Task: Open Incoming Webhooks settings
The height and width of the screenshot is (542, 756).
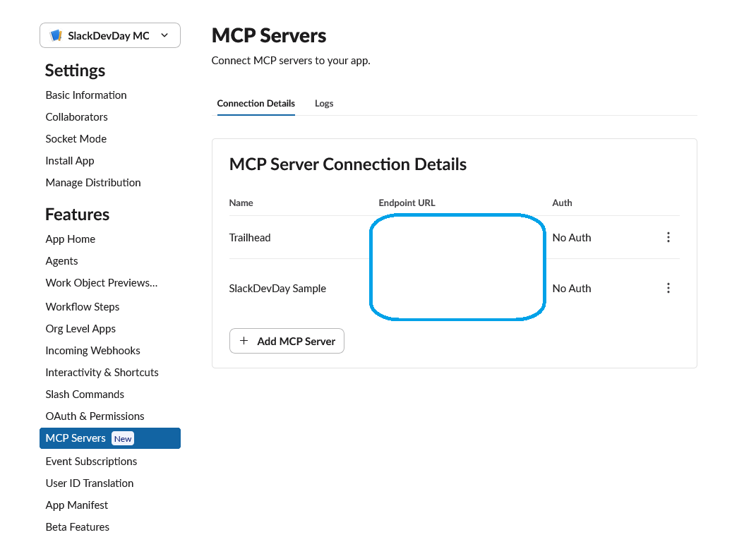Action: [x=92, y=351]
